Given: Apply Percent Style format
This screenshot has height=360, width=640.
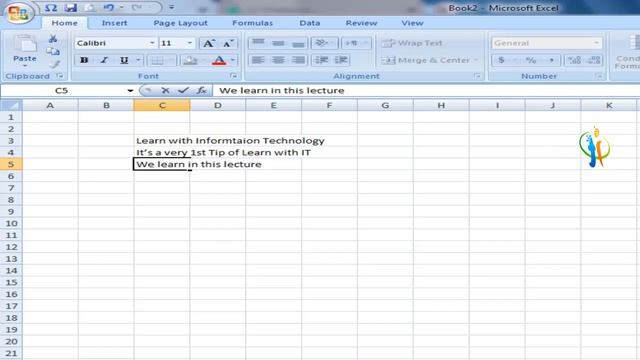Looking at the screenshot, I should pyautogui.click(x=531, y=60).
